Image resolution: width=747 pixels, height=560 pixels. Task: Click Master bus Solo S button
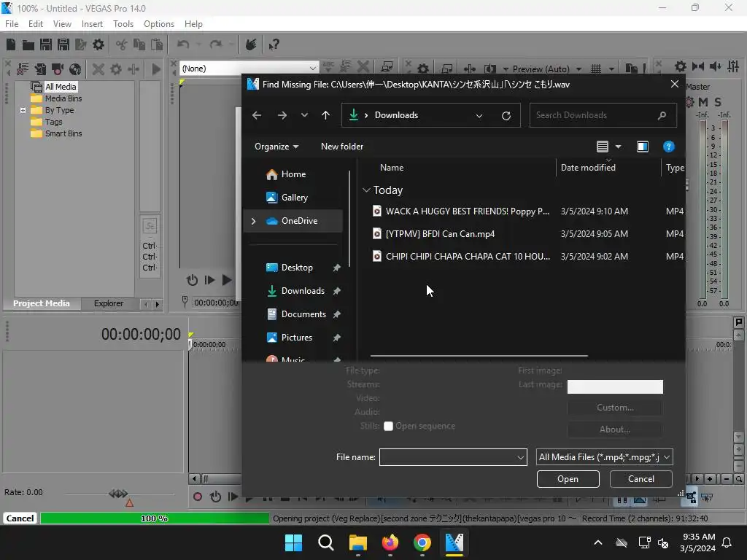click(718, 102)
